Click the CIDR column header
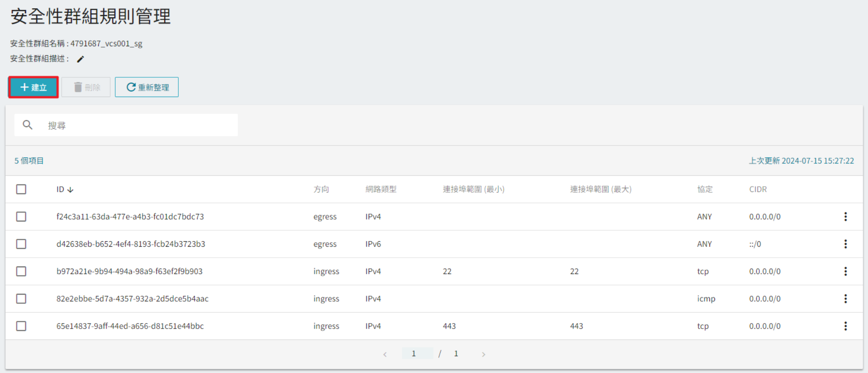 click(x=758, y=189)
